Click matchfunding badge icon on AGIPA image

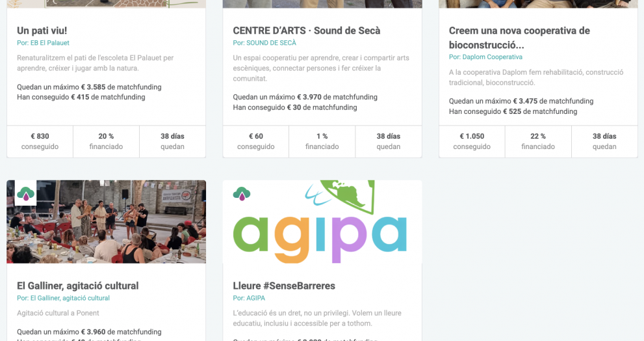point(242,193)
